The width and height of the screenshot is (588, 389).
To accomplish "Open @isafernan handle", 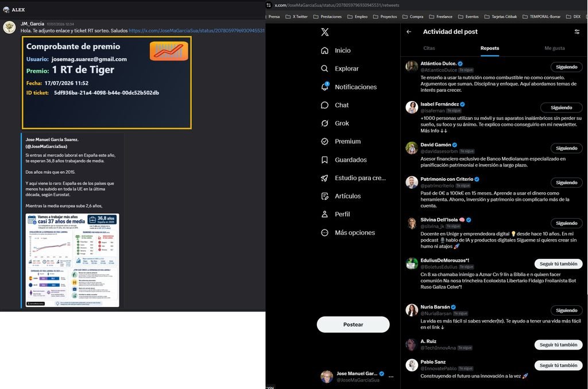I will click(432, 111).
